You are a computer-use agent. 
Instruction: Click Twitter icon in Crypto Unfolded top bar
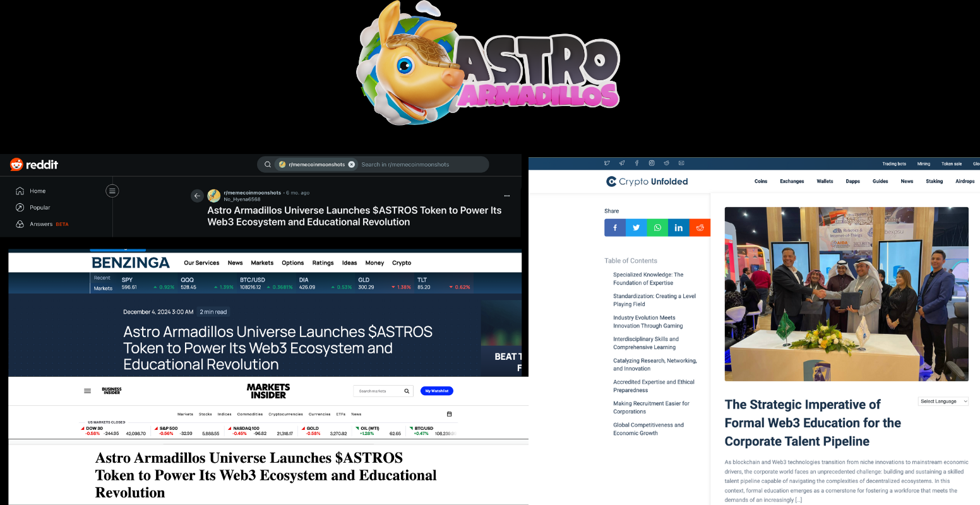(607, 163)
